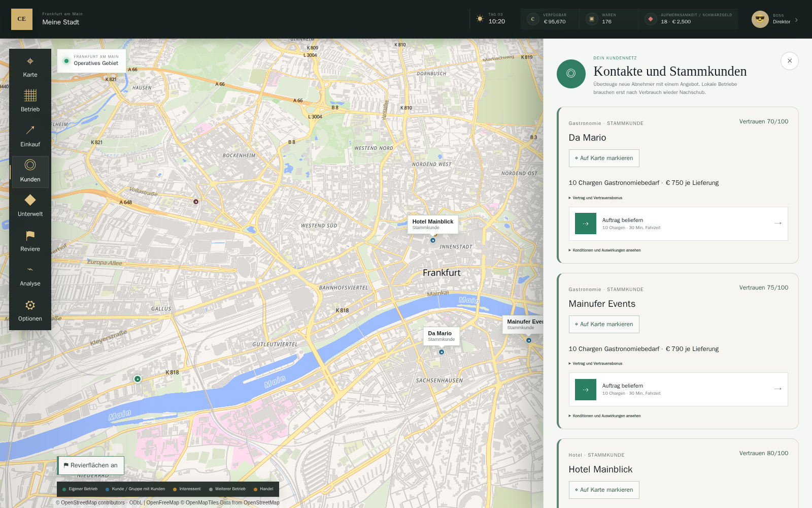Open the Reviere sidebar section
Viewport: 812px width, 508px height.
click(30, 242)
